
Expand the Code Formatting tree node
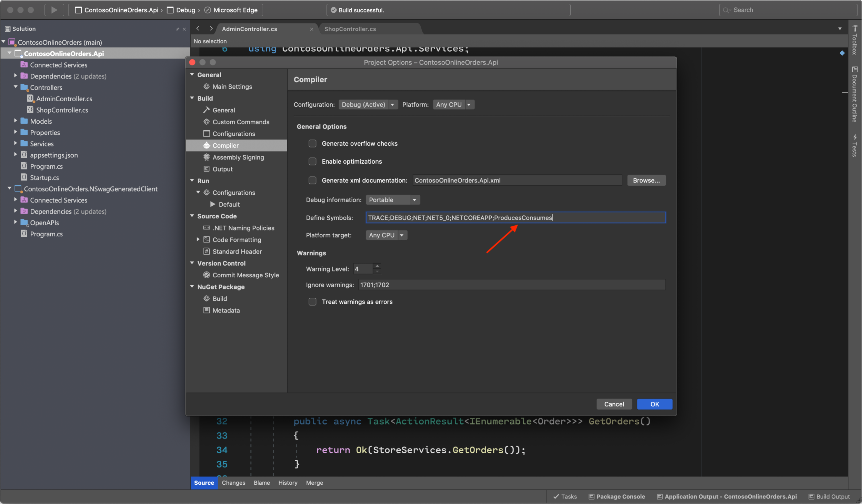click(198, 239)
